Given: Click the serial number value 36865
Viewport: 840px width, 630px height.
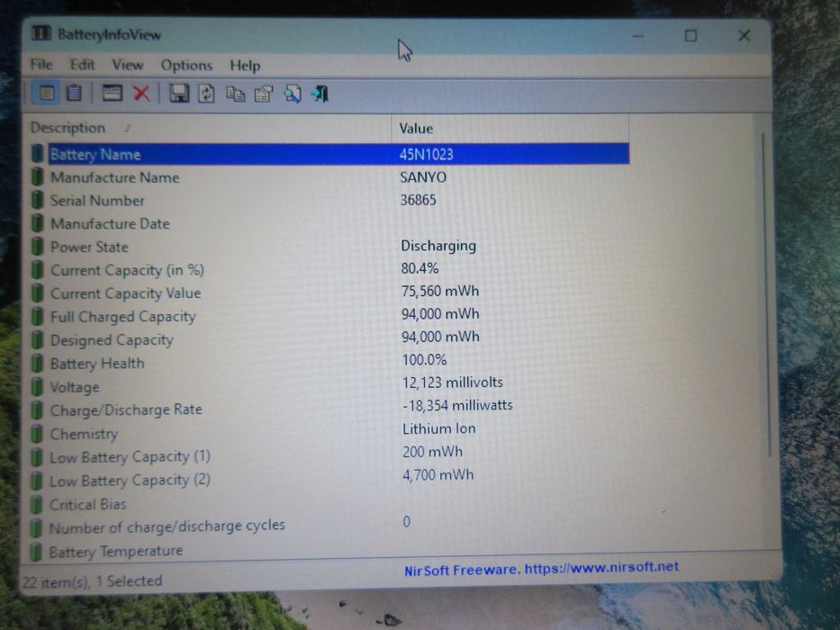Looking at the screenshot, I should click(x=419, y=200).
